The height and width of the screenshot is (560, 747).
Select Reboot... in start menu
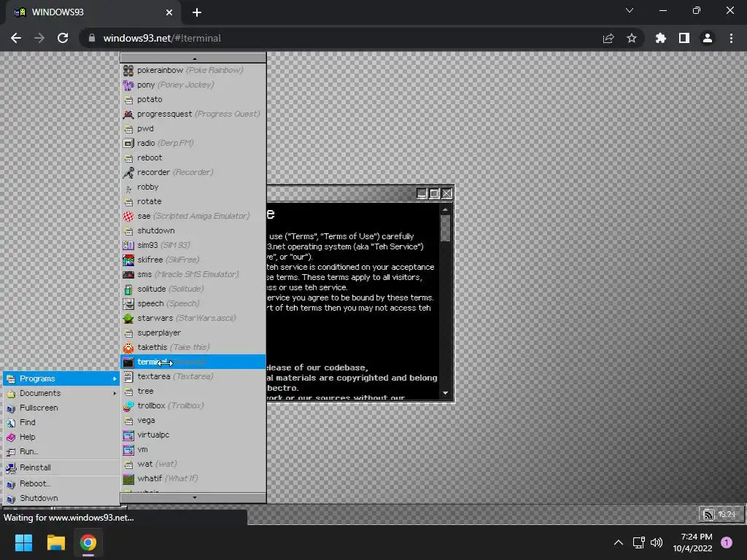pos(61,484)
